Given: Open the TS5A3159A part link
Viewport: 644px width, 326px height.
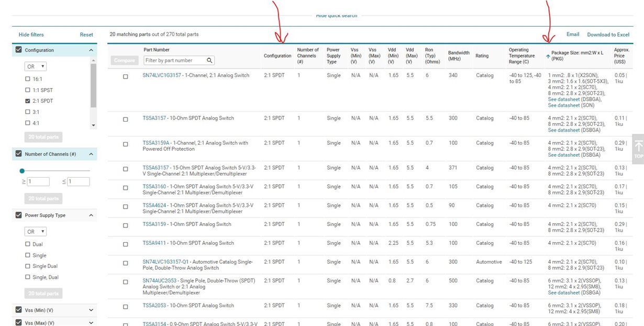Looking at the screenshot, I should 156,143.
